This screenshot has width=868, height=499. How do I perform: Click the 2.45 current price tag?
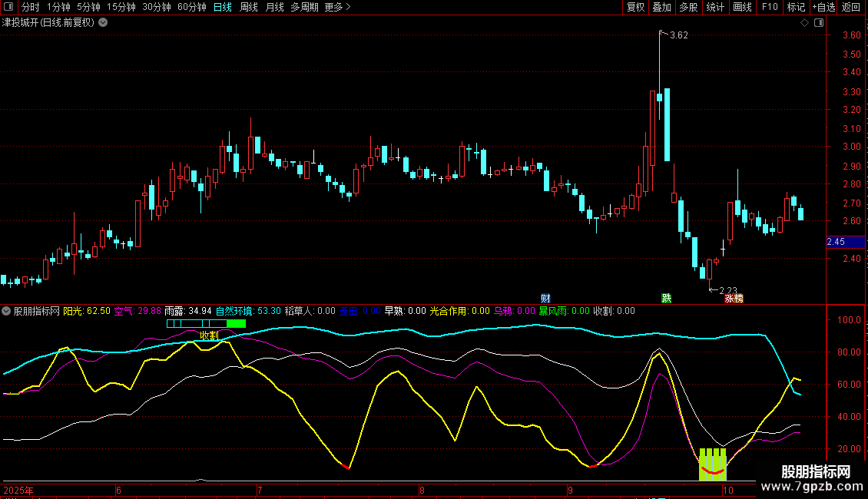(836, 242)
